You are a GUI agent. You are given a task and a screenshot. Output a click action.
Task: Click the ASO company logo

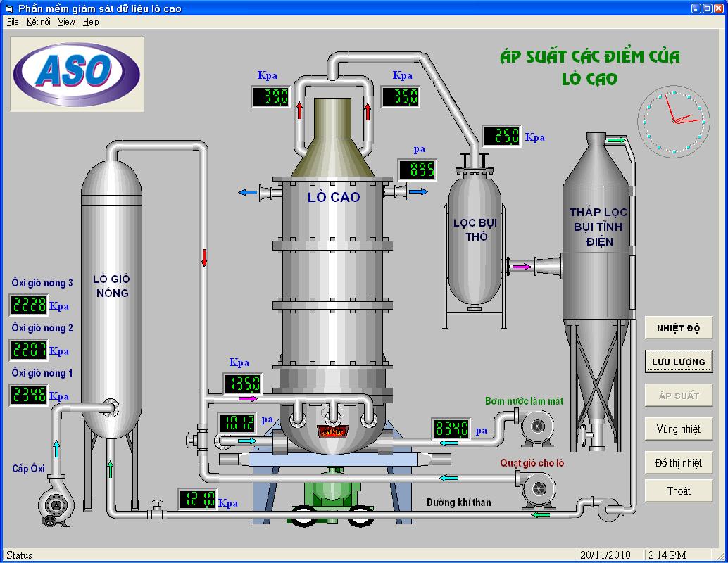pyautogui.click(x=76, y=72)
